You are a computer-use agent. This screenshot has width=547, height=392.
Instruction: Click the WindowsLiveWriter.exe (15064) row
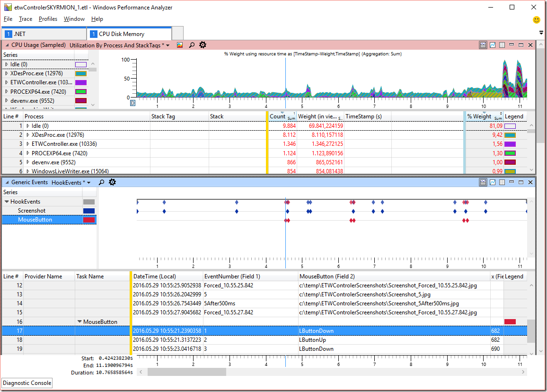(x=265, y=171)
